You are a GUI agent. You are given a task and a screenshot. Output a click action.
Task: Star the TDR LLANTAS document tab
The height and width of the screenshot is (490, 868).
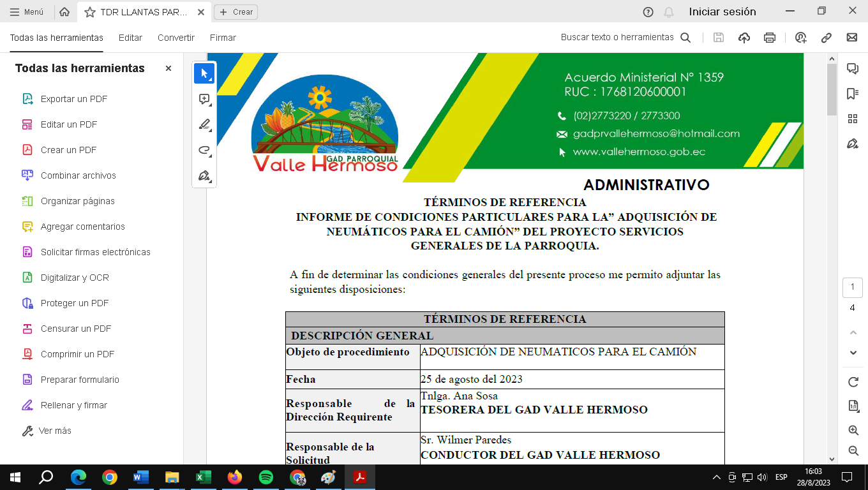[90, 12]
